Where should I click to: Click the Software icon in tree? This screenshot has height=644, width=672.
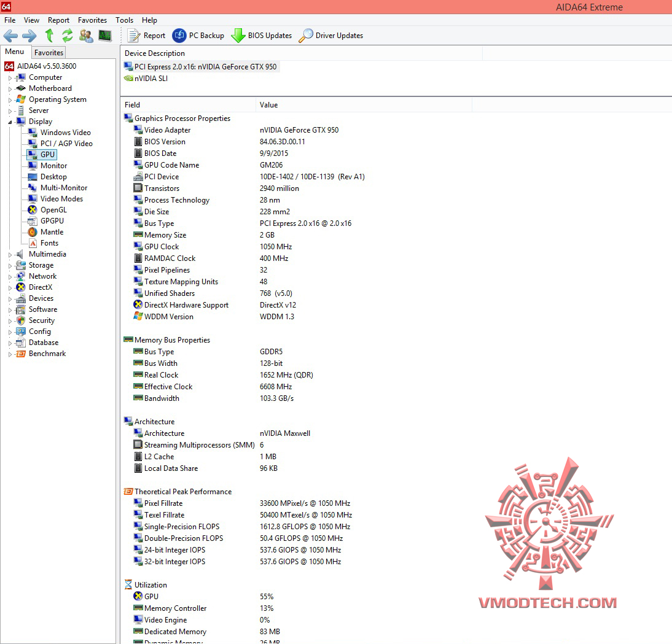[x=20, y=309]
